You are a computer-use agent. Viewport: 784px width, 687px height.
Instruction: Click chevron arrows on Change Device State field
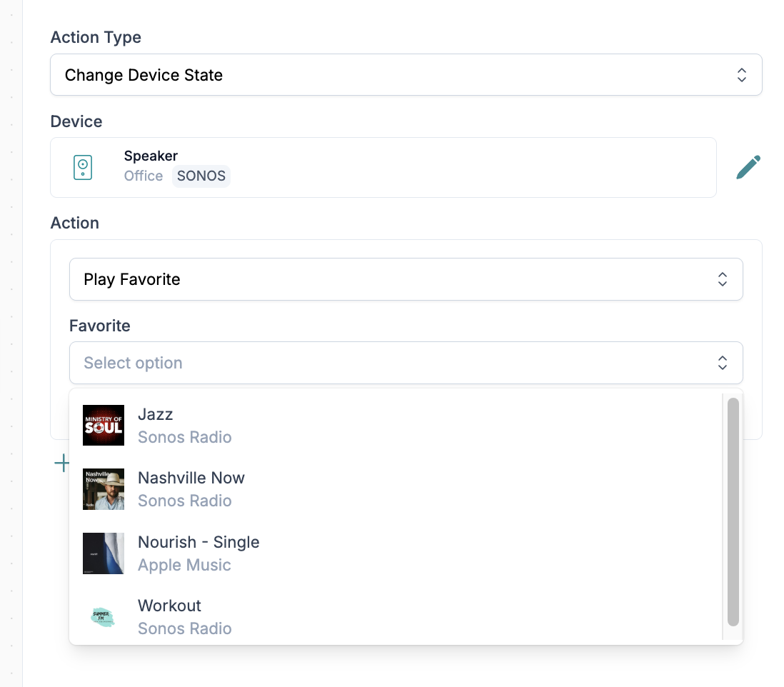click(741, 75)
